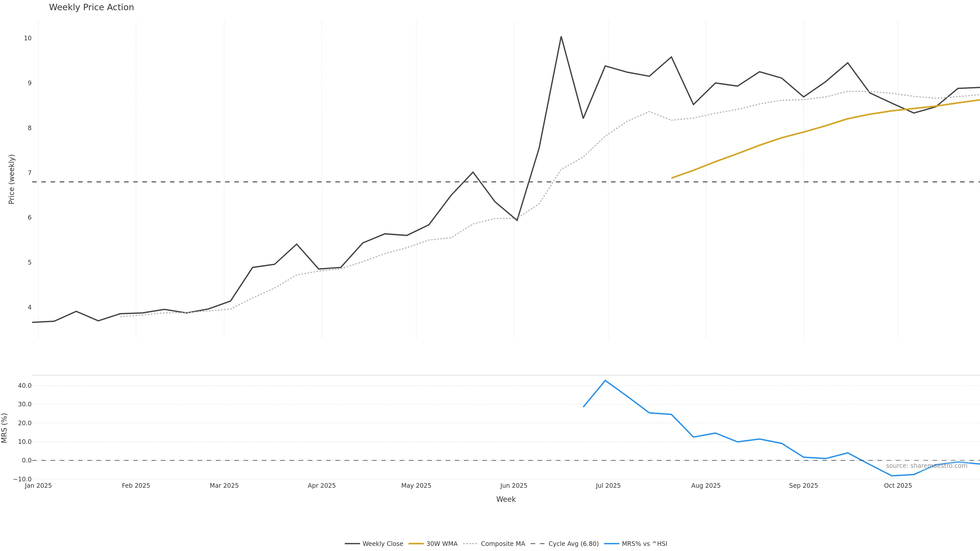Screen dimensions: 980x551
Task: Click the dotted Composite MA legend swatch
Action: (470, 544)
